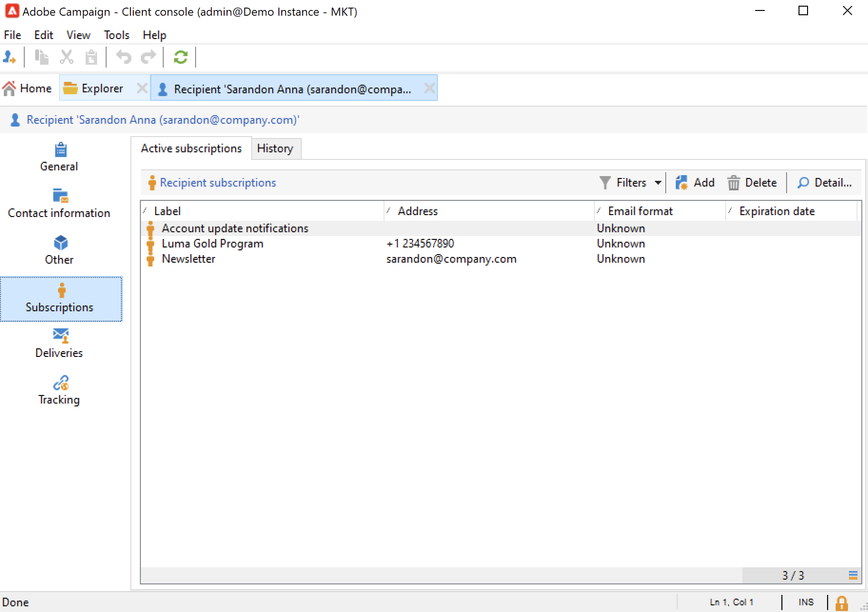The width and height of the screenshot is (868, 612).
Task: Click the Undo arrow icon
Action: [x=124, y=58]
